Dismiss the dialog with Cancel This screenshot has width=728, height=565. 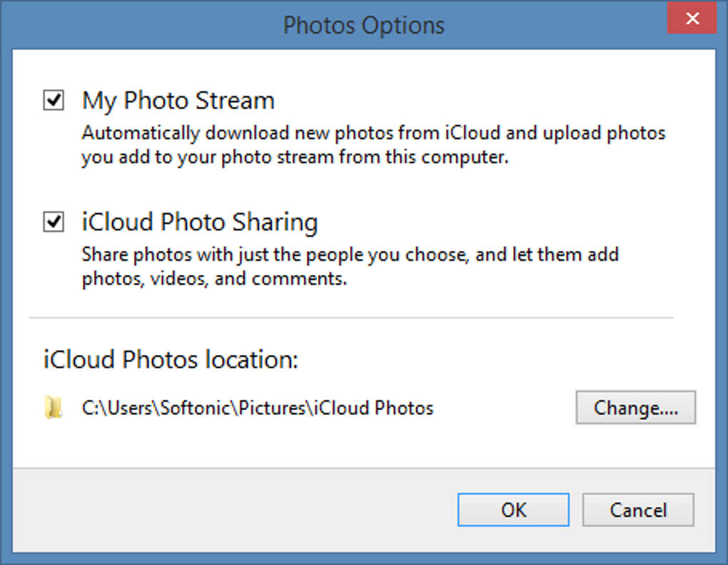(637, 510)
